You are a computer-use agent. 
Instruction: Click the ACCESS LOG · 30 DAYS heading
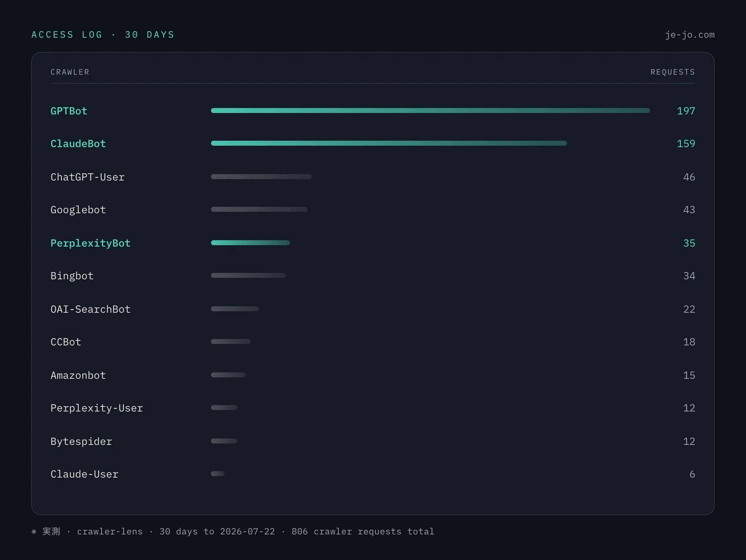click(103, 34)
